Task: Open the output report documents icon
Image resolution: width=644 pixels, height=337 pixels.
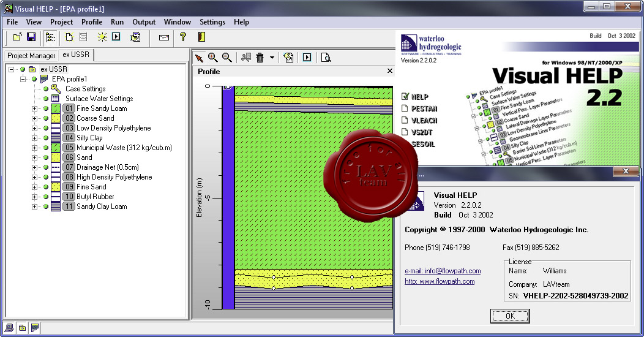Action: (x=135, y=37)
